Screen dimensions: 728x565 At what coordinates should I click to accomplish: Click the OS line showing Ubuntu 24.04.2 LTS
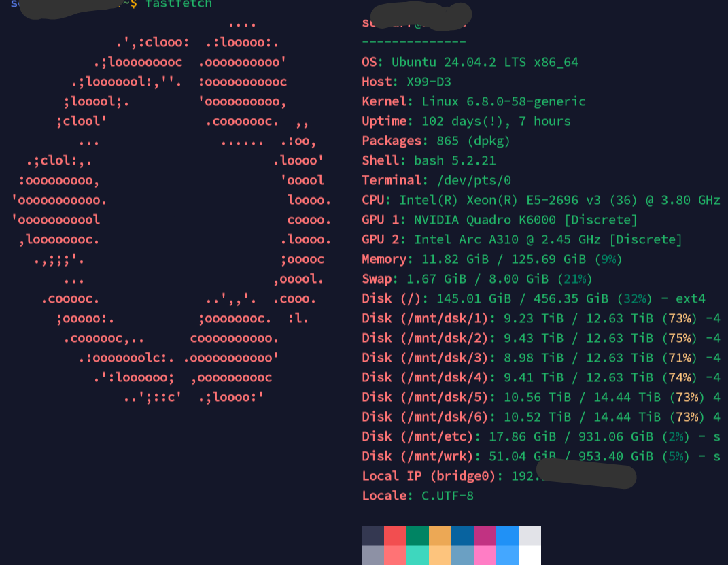point(470,62)
